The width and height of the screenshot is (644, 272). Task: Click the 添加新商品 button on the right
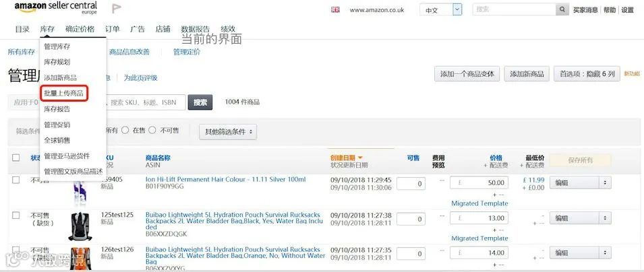(527, 74)
